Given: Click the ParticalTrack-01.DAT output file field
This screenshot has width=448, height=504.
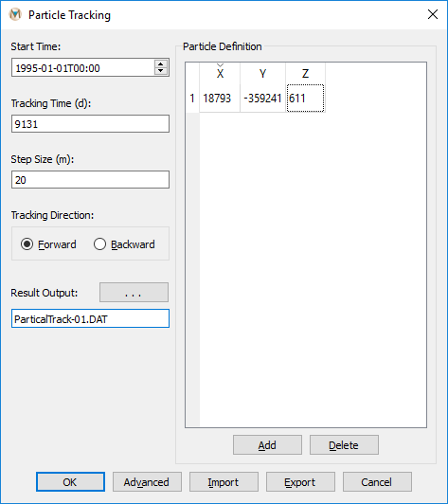Looking at the screenshot, I should click(x=90, y=318).
